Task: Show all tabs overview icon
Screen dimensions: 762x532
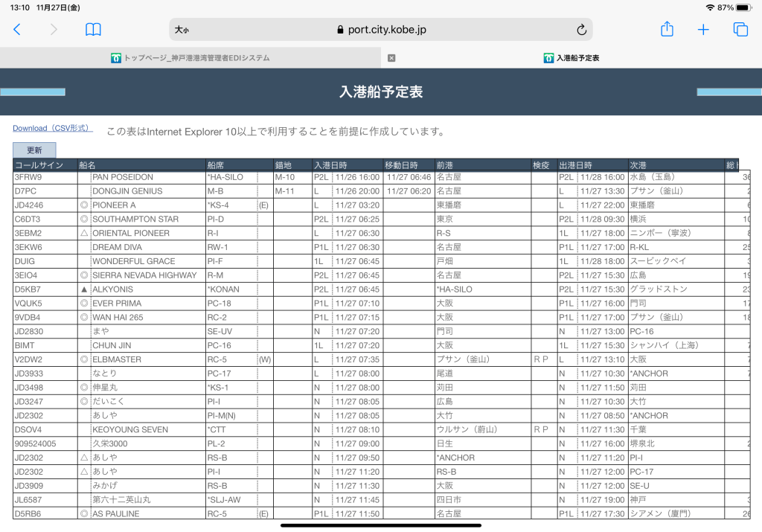Action: (740, 30)
